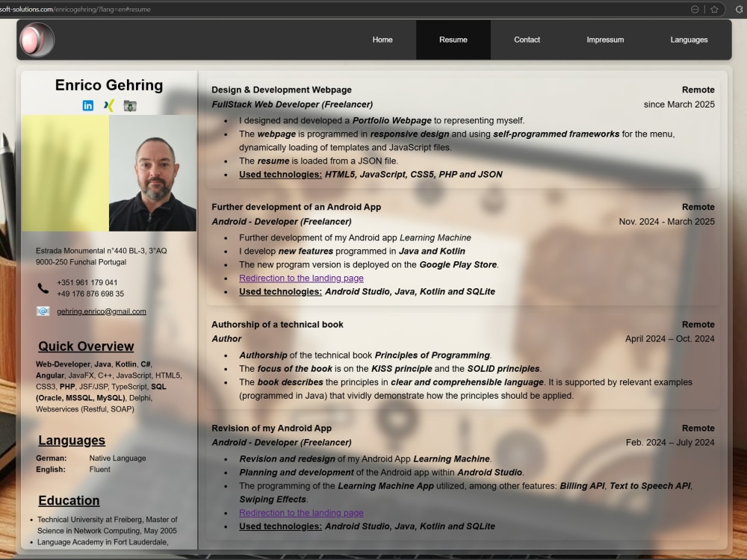Click the Languages sidebar heading
The image size is (747, 560).
pyautogui.click(x=72, y=441)
